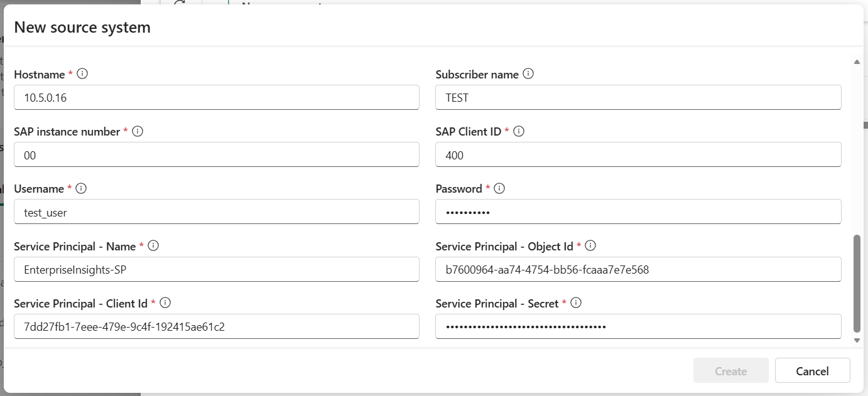Screen dimensions: 868x396
Task: Open info tooltip for SAP instance number
Action: pyautogui.click(x=138, y=132)
